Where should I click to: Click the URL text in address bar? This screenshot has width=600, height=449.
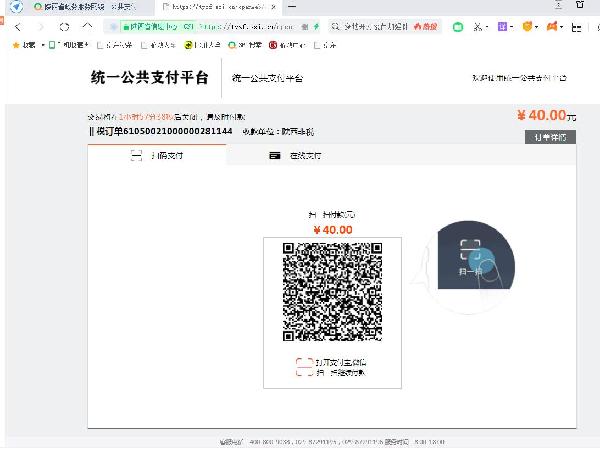246,26
